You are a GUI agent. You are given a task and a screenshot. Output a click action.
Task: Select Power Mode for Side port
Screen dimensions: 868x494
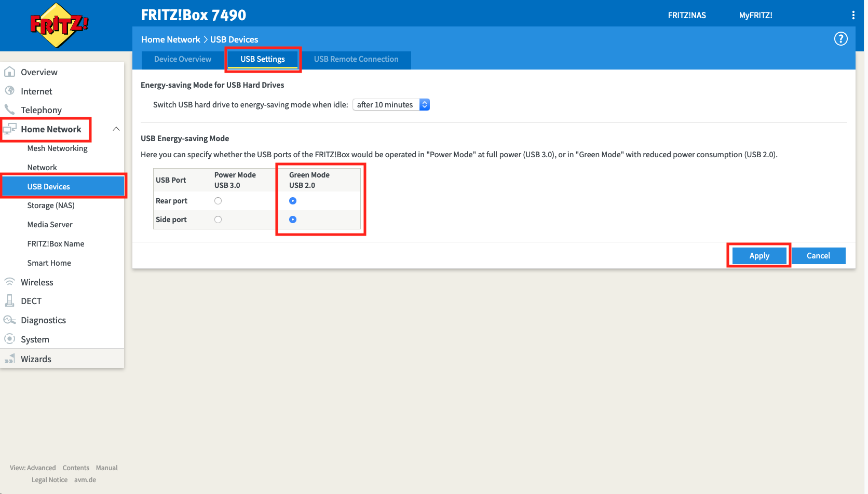pyautogui.click(x=218, y=219)
